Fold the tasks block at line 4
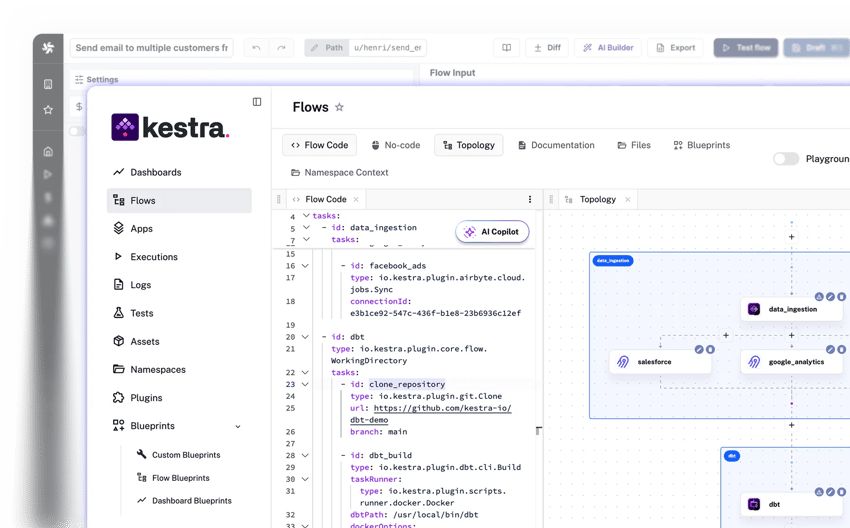This screenshot has height=528, width=850. (x=306, y=215)
